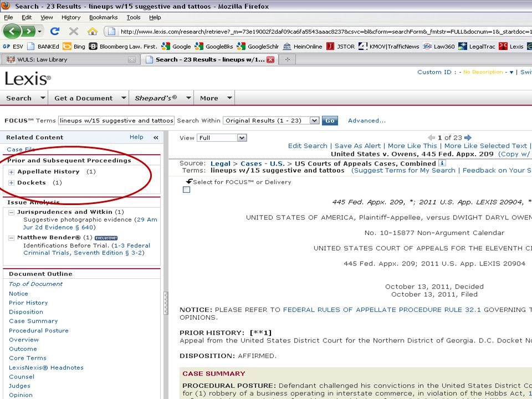The image size is (532, 399).
Task: Open the Shepard's dropdown arrow
Action: (188, 98)
